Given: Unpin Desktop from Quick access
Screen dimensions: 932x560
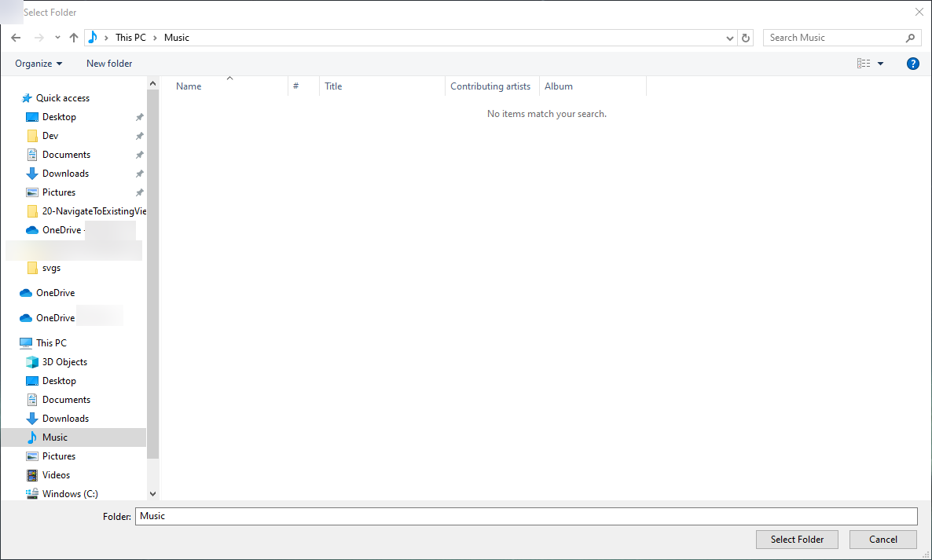Looking at the screenshot, I should tap(139, 116).
